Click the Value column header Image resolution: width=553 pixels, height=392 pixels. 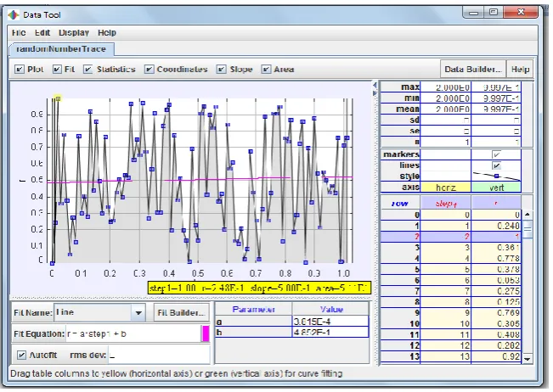(x=330, y=309)
